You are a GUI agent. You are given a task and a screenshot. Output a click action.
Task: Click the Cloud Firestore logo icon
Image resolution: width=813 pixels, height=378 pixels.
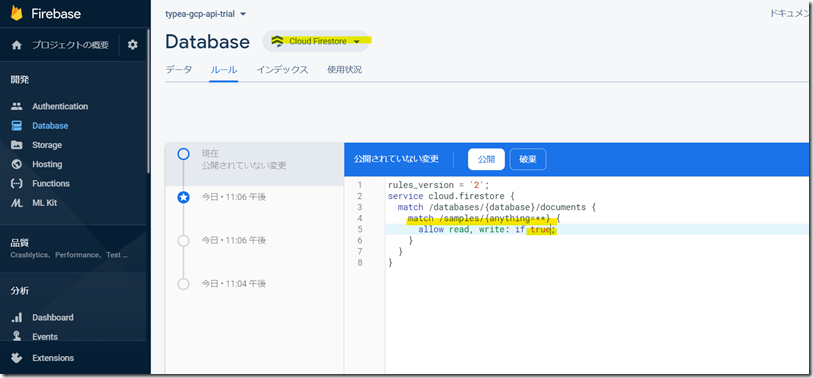277,41
